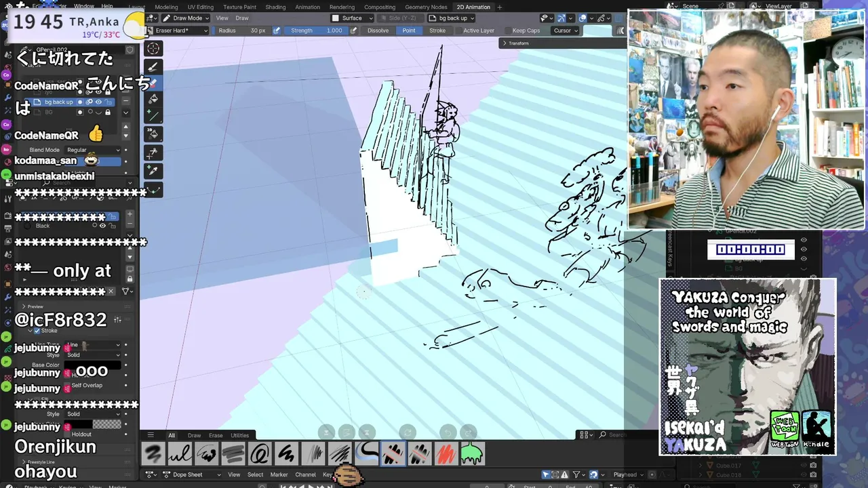Click the Base Color swatch
Screen dimensions: 868x488
(x=92, y=365)
